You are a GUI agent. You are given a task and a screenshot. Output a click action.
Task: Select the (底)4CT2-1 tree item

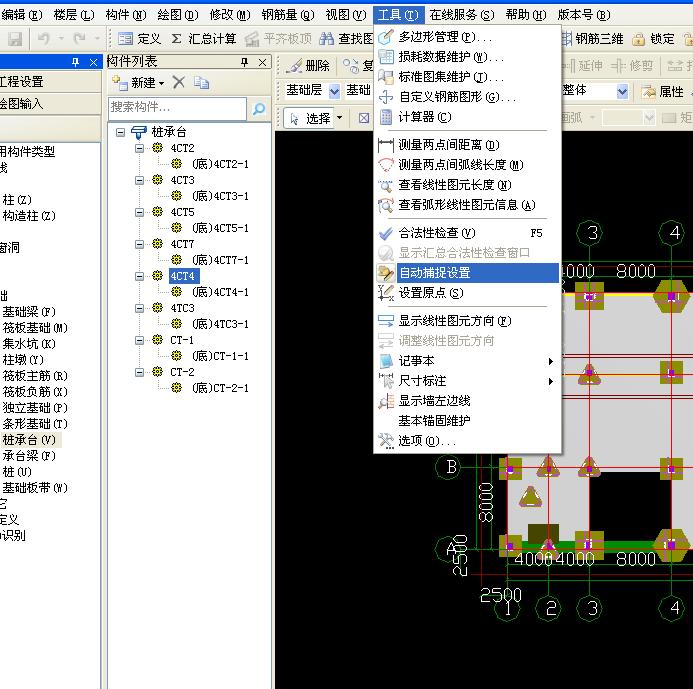(x=220, y=164)
